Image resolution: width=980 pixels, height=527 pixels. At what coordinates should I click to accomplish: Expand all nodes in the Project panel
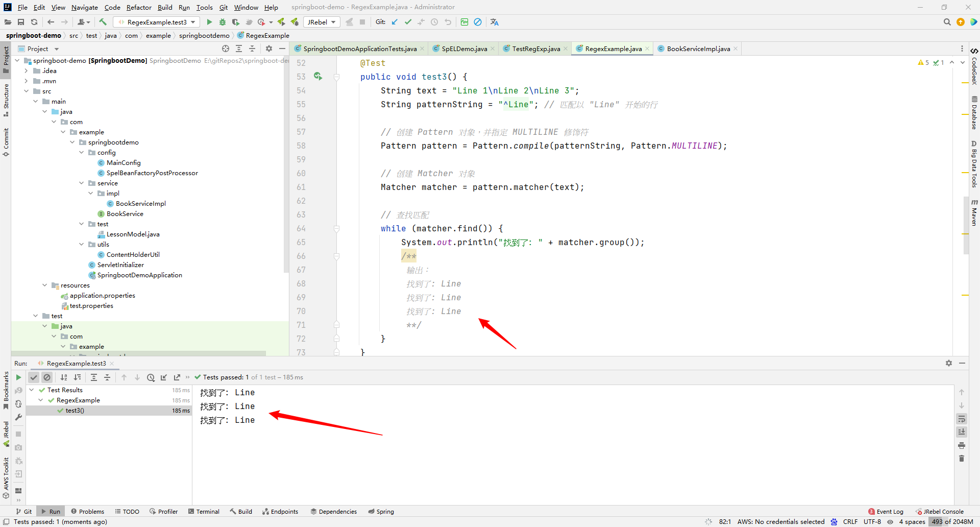(239, 49)
